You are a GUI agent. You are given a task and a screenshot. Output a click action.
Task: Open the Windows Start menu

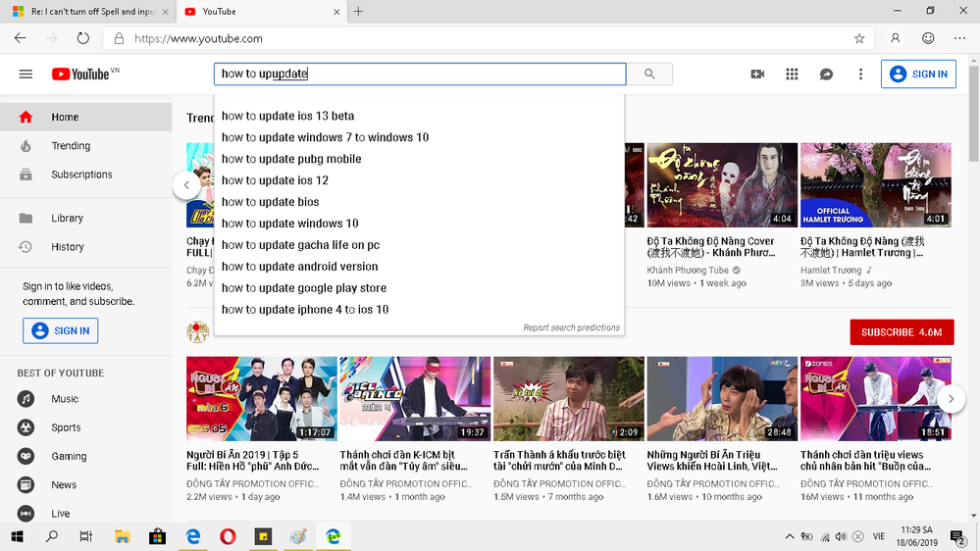click(17, 536)
